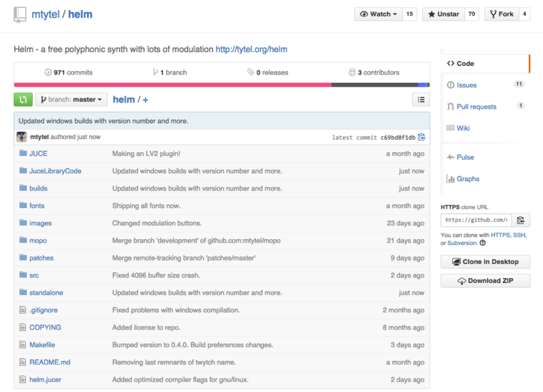Click mtytel's avatar in the commit row
The image size is (543, 392).
point(22,137)
